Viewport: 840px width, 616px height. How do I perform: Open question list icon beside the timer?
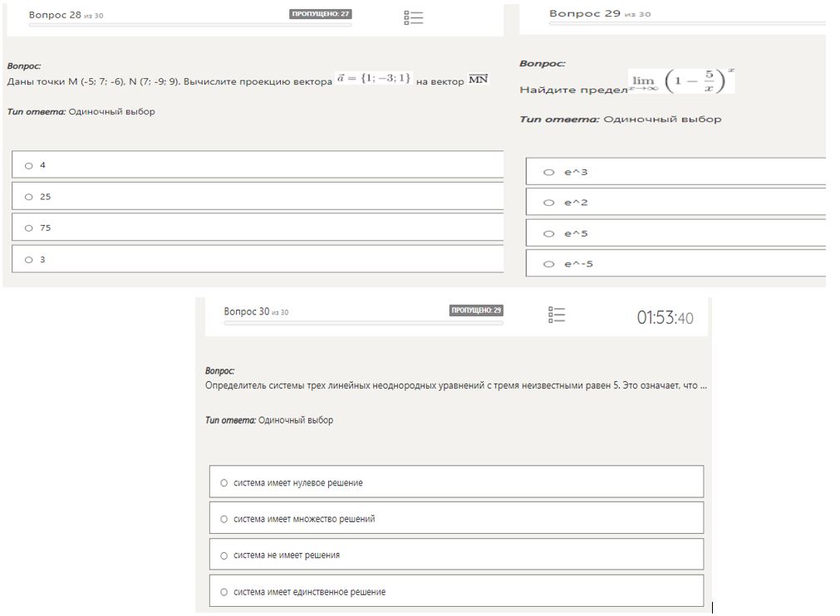(x=557, y=315)
